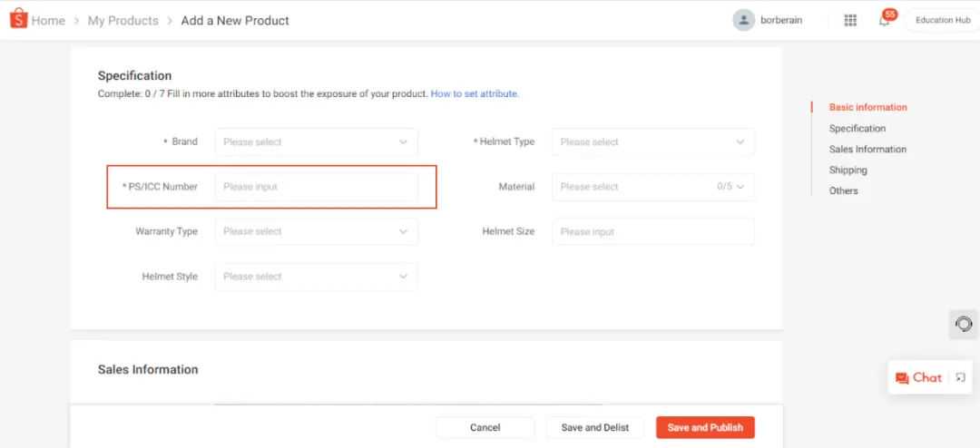Open the apps grid icon

(x=850, y=21)
